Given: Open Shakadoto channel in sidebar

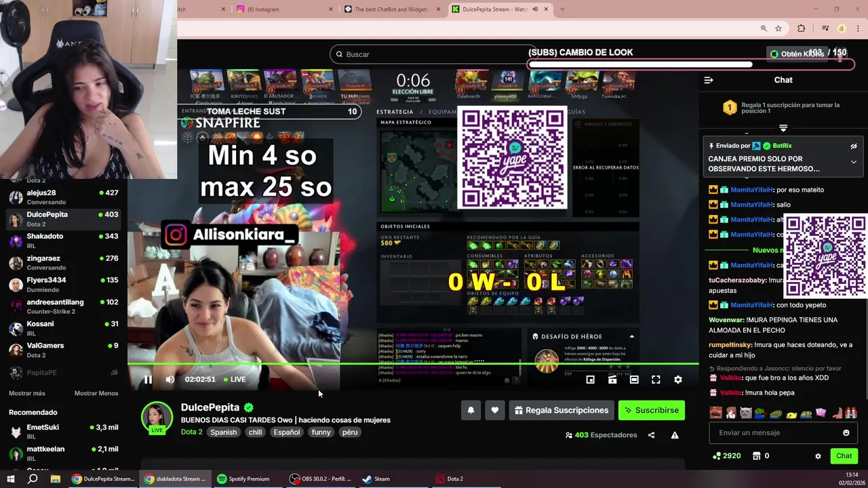Looking at the screenshot, I should pos(63,241).
